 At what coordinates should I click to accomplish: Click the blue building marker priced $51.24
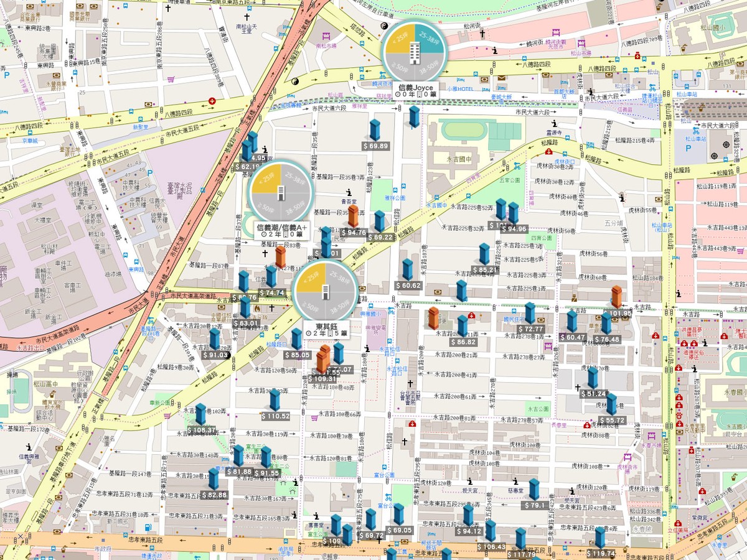click(x=593, y=378)
